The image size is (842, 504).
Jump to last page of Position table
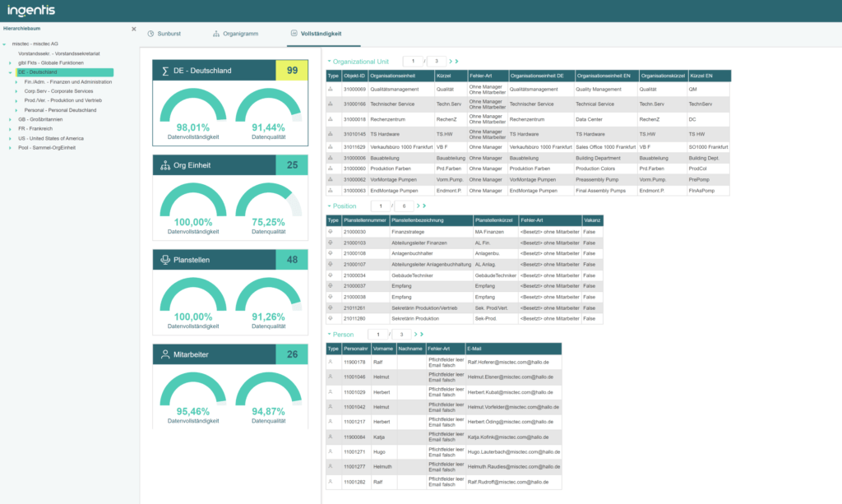click(424, 206)
